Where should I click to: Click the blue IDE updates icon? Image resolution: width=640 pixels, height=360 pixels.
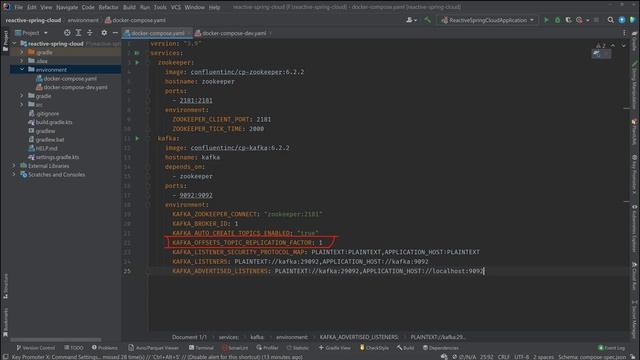[622, 20]
